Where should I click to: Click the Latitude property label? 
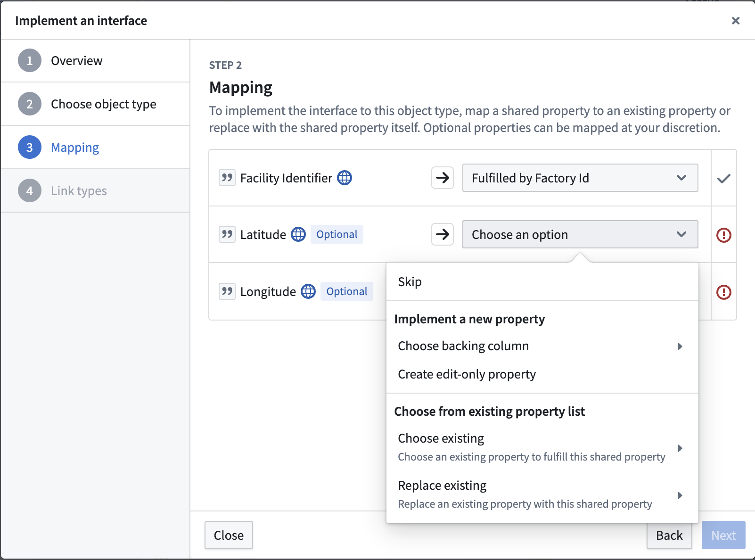pos(263,235)
